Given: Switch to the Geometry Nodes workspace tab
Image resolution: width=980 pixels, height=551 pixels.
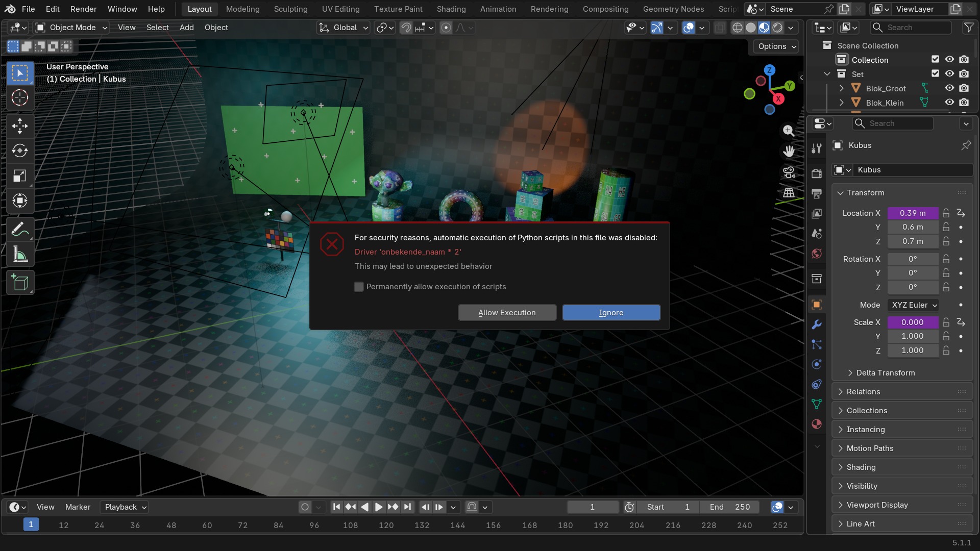Looking at the screenshot, I should [673, 9].
